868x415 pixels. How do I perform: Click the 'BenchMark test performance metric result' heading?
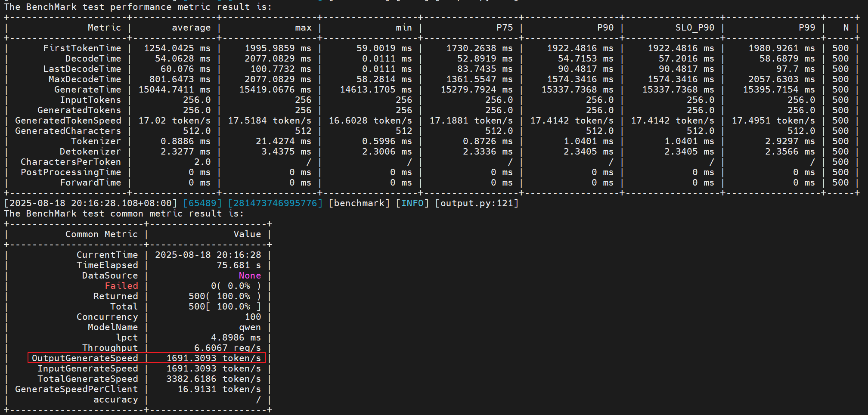coord(138,7)
